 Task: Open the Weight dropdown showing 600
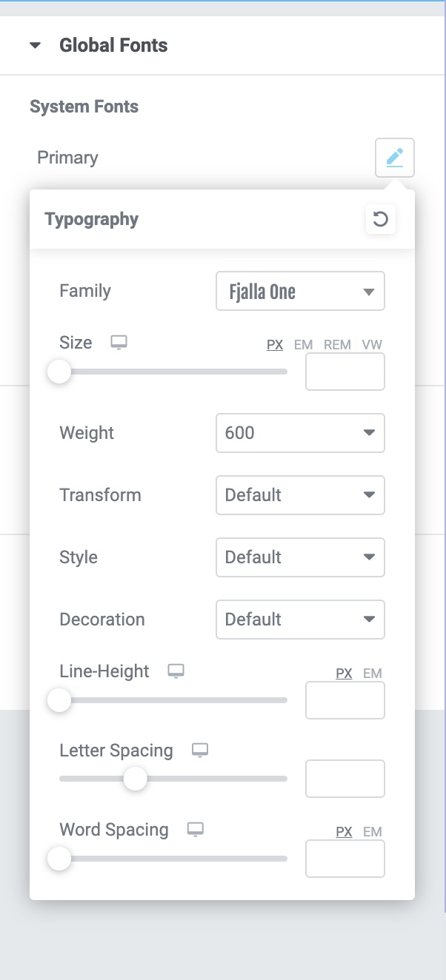click(x=300, y=433)
